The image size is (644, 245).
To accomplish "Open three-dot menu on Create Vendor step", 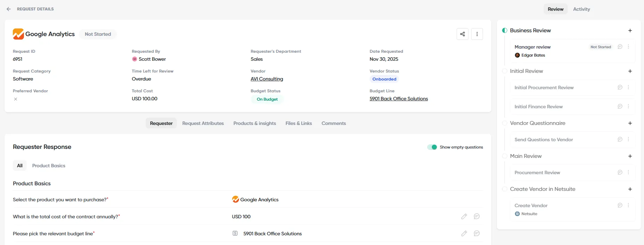I will [x=628, y=205].
